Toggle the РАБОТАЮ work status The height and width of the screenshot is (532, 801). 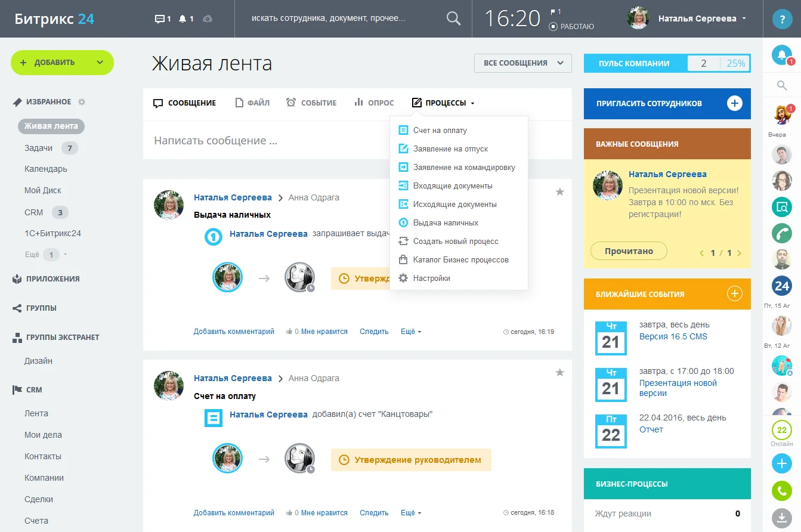pos(571,27)
